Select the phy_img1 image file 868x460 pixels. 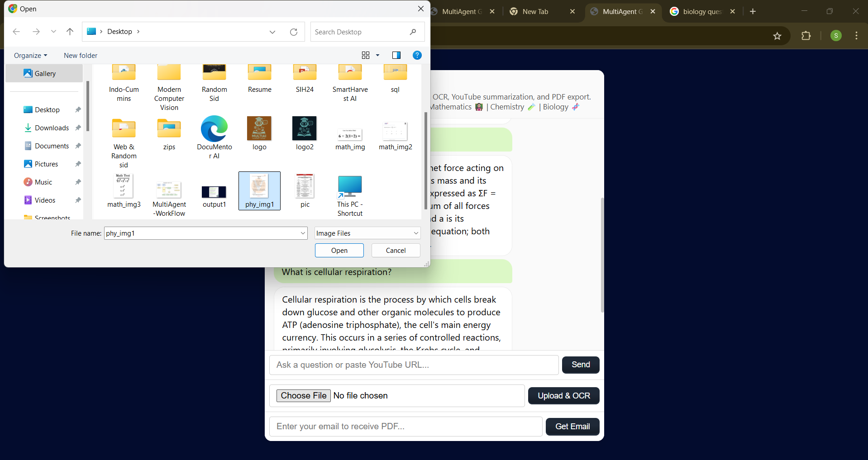point(259,191)
